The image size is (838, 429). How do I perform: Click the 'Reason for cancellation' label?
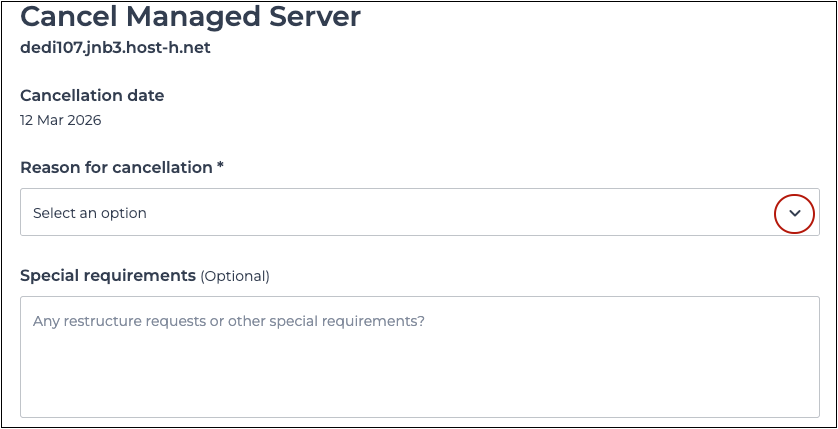pyautogui.click(x=116, y=167)
